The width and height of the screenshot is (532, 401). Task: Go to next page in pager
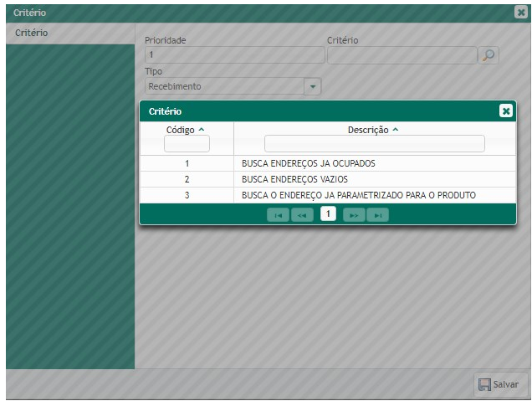click(354, 215)
